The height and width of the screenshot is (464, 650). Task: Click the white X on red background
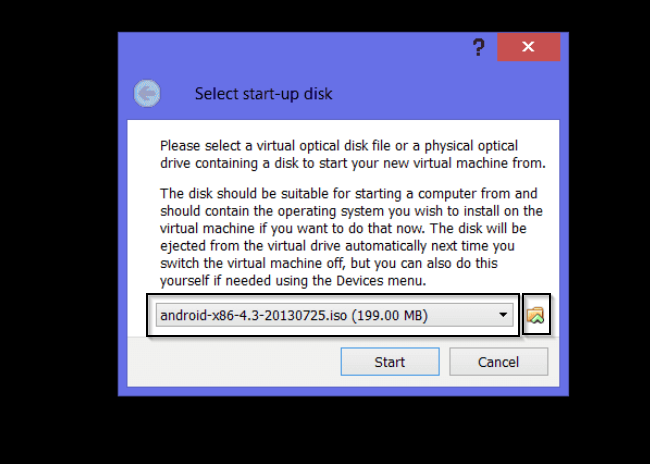[x=529, y=46]
